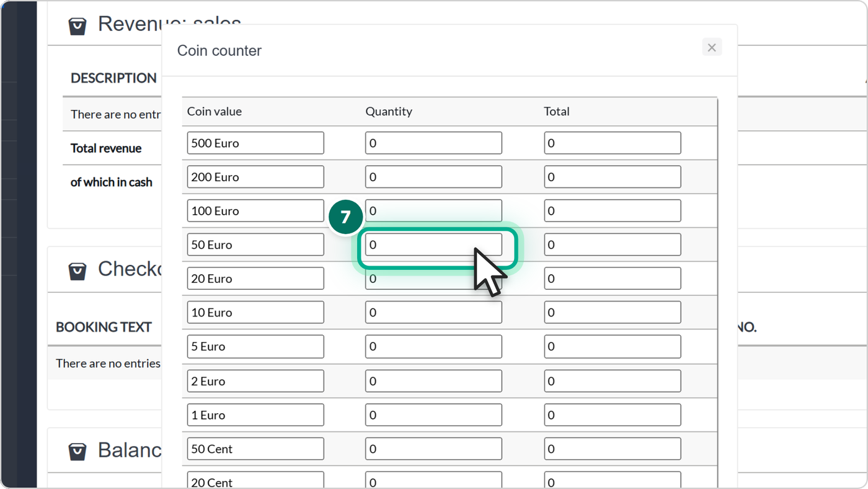Focus the 50 Cent quantity input

pyautogui.click(x=433, y=449)
